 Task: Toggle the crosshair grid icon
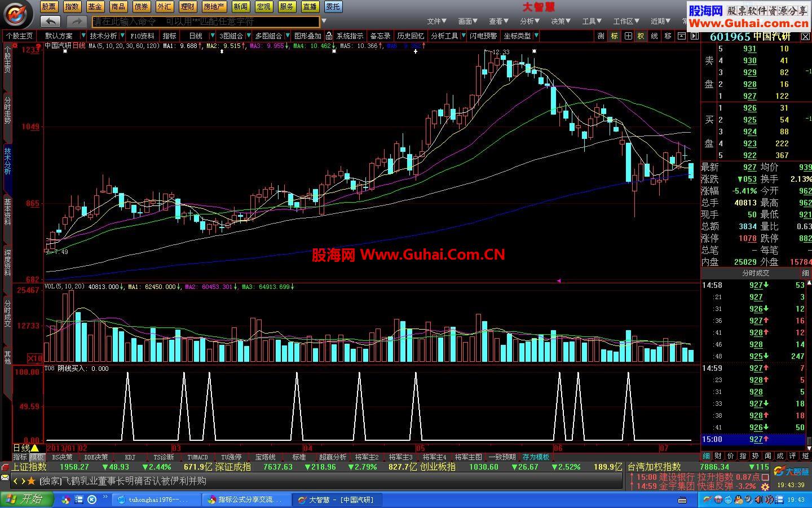tap(628, 36)
